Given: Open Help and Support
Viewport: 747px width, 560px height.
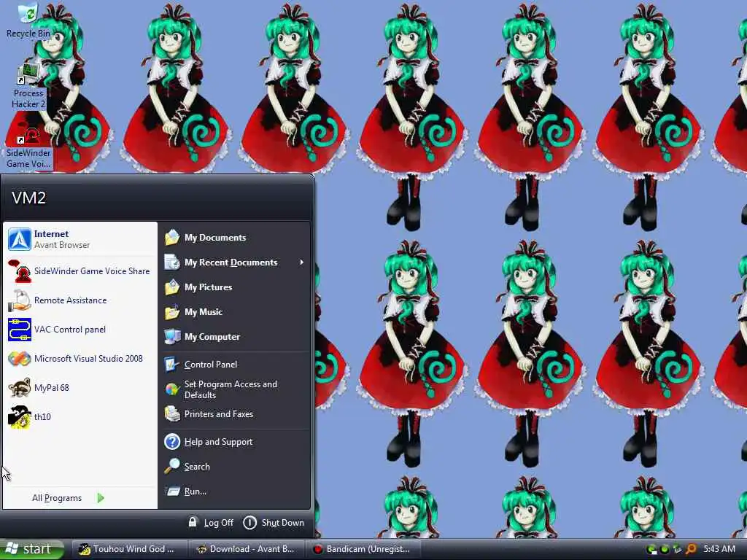Looking at the screenshot, I should [x=235, y=442].
